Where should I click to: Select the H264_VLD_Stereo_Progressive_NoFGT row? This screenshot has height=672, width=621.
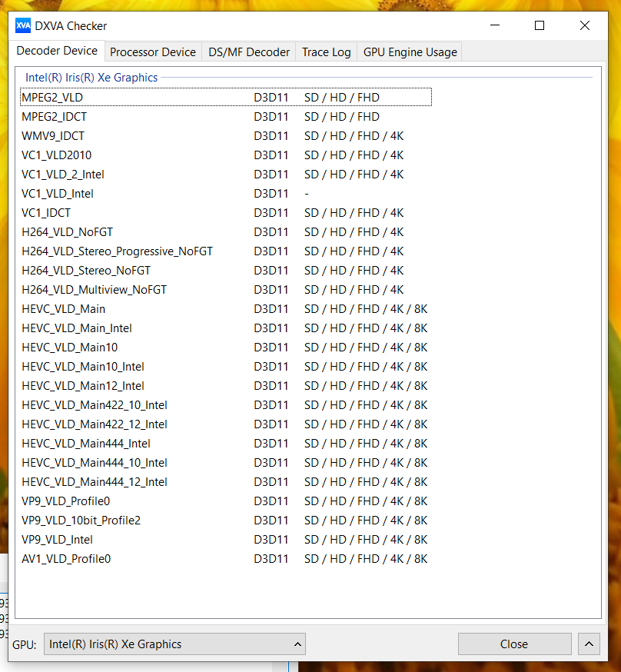pyautogui.click(x=226, y=251)
